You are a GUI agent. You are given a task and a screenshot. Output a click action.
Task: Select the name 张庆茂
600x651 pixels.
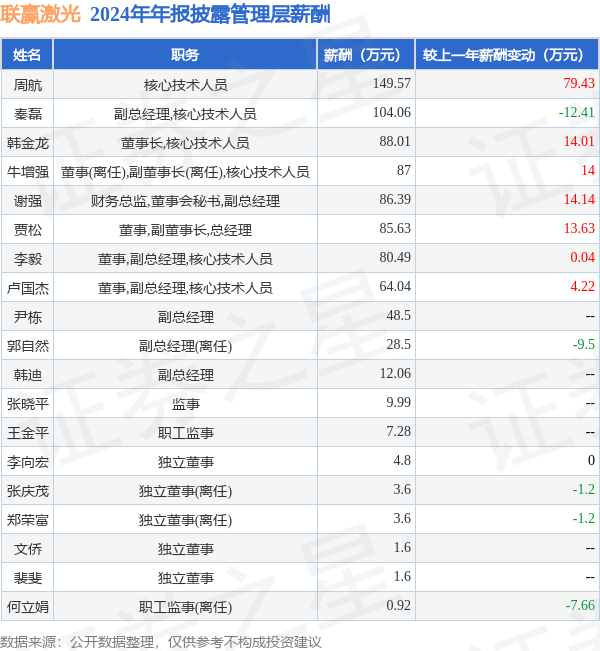pyautogui.click(x=28, y=491)
